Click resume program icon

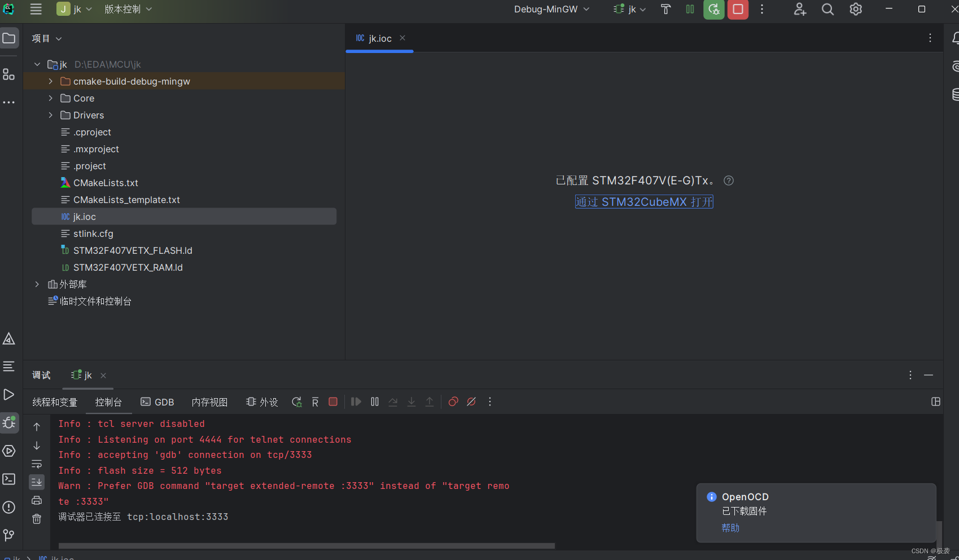(356, 402)
